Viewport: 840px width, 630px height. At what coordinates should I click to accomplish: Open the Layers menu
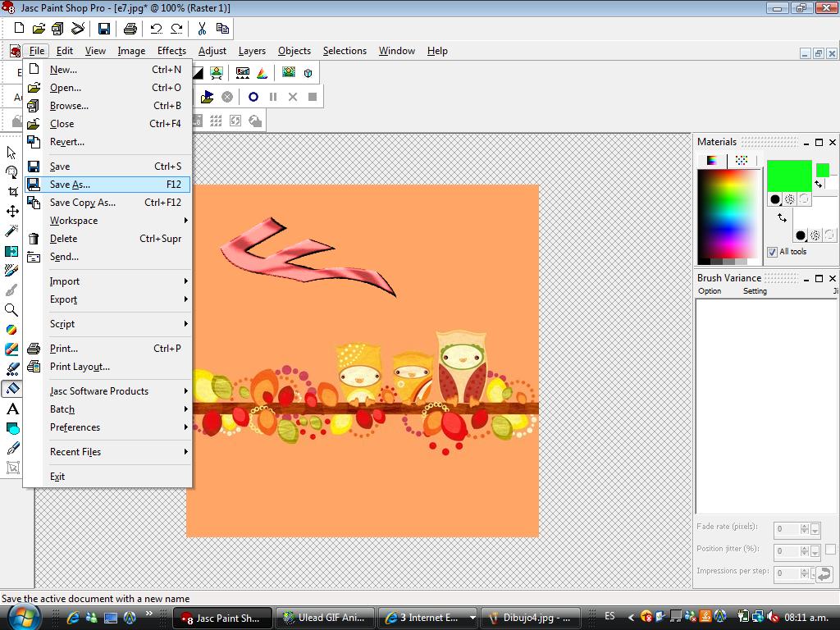click(252, 51)
